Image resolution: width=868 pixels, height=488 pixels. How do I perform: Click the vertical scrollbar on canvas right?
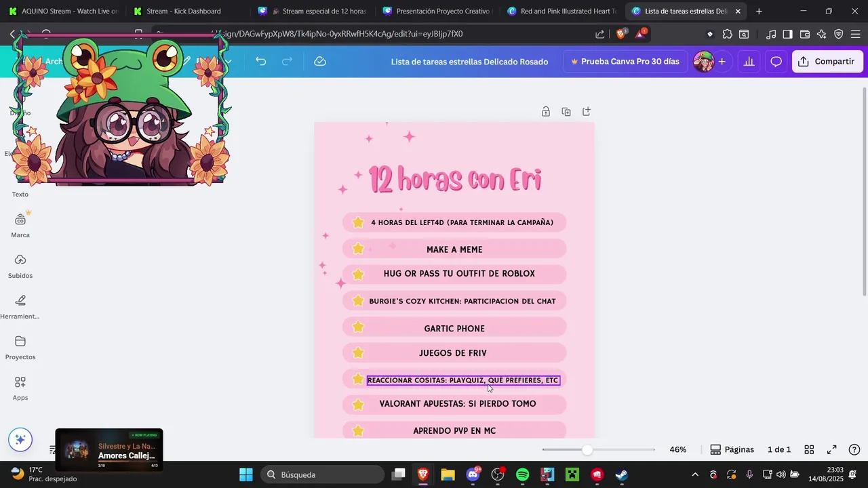click(x=864, y=191)
